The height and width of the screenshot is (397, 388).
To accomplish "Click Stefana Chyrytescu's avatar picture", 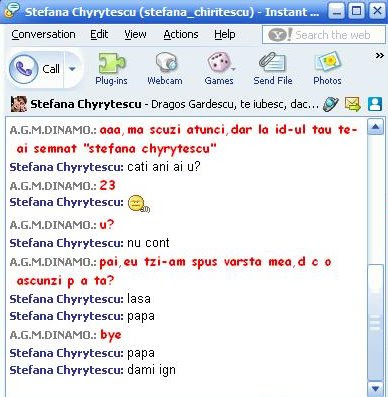I will pos(19,104).
